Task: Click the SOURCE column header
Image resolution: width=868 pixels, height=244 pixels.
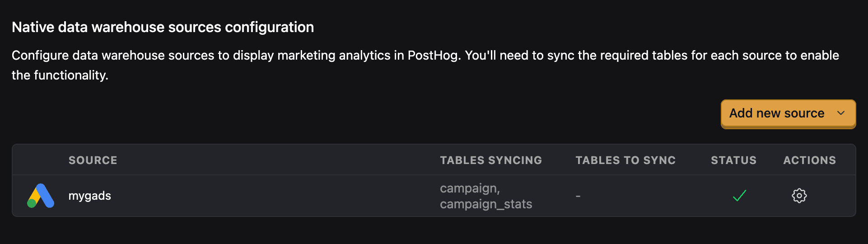Action: click(93, 160)
